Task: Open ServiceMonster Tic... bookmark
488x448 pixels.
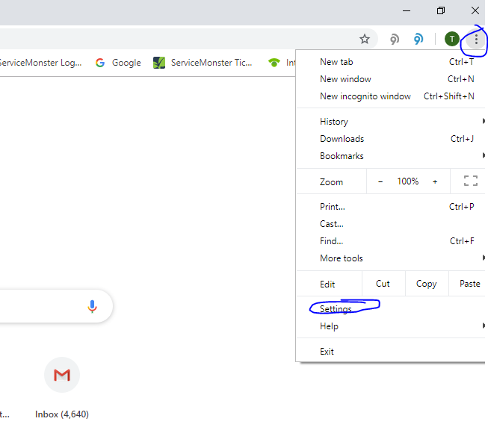Action: click(x=203, y=63)
